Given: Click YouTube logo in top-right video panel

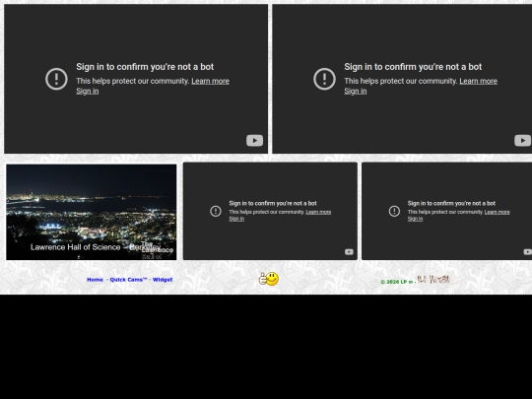Looking at the screenshot, I should [522, 141].
